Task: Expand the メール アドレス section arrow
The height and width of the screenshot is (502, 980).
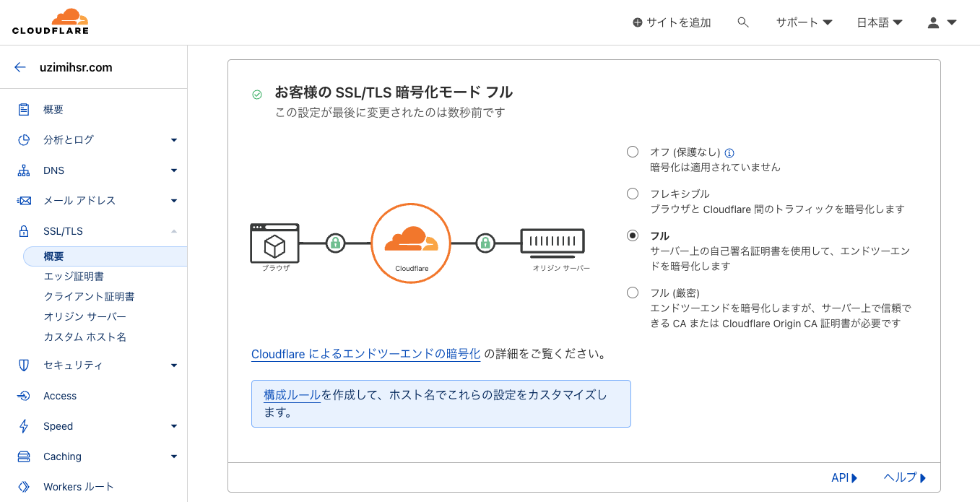Action: [174, 201]
